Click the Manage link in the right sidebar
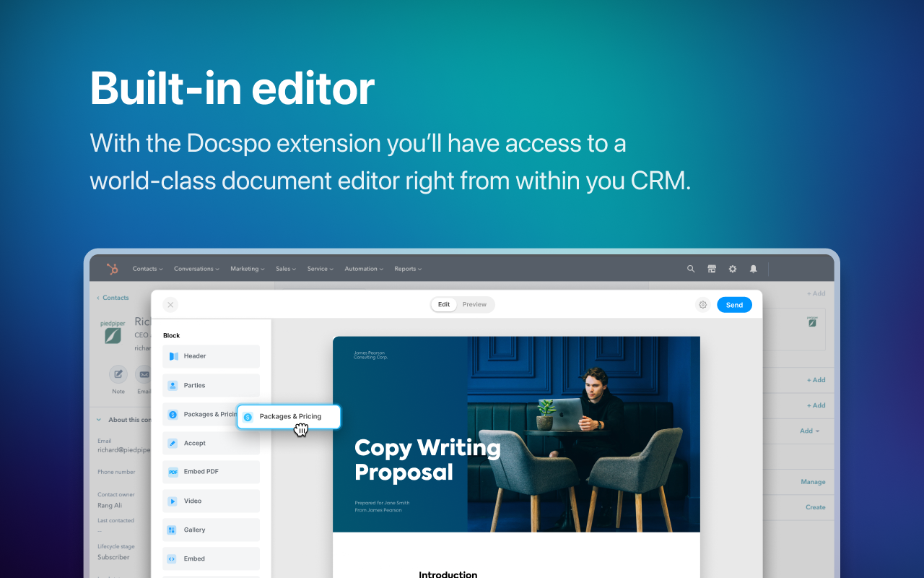 coord(813,482)
